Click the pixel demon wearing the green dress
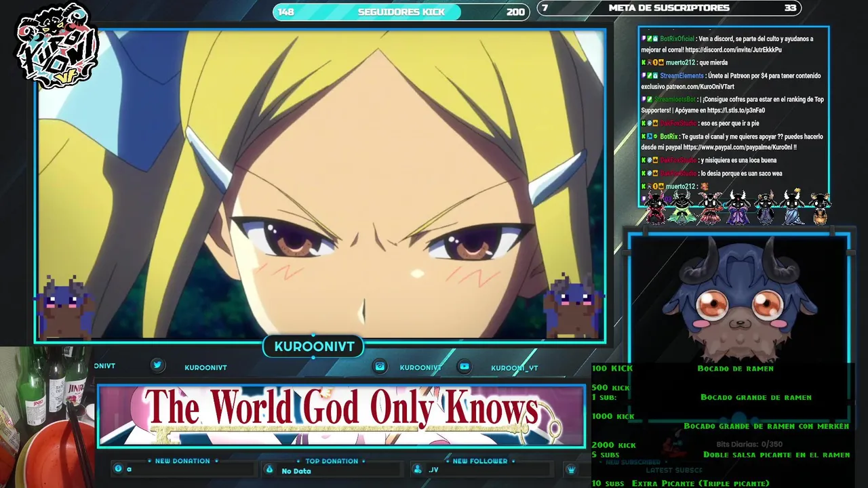The height and width of the screenshot is (488, 868). [681, 207]
